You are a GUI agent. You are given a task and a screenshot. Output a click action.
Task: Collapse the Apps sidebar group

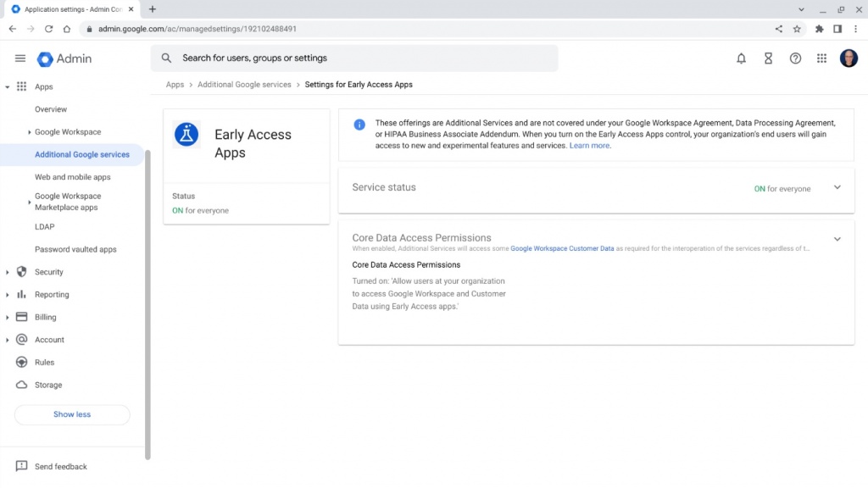tap(7, 87)
